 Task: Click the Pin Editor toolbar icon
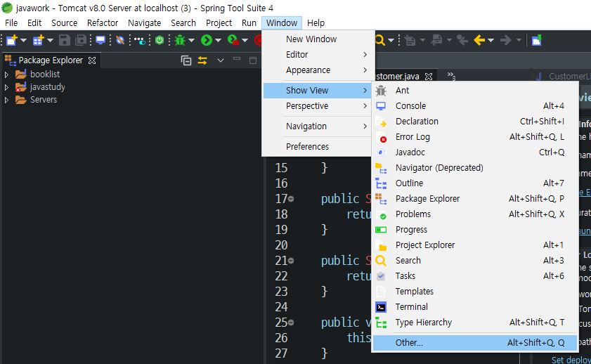point(537,40)
